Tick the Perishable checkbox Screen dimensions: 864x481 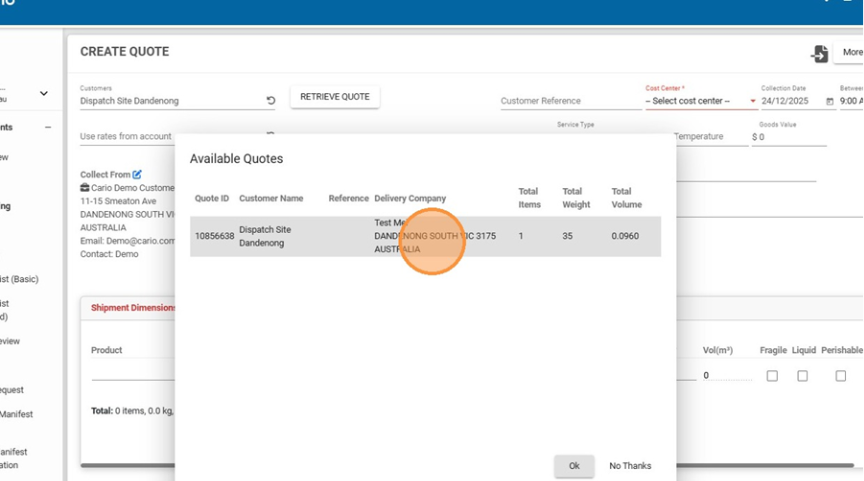840,376
